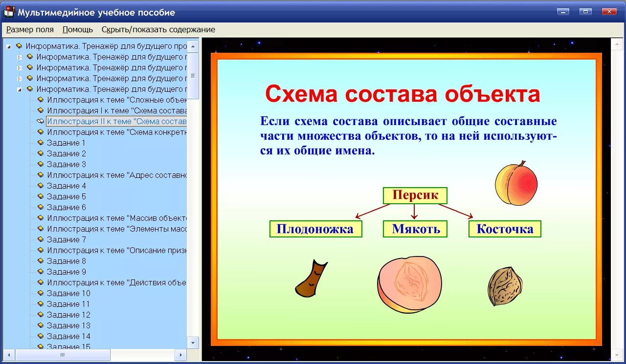Click scroll-up arrow of contents tree
Image resolution: width=626 pixels, height=364 pixels.
pos(193,46)
